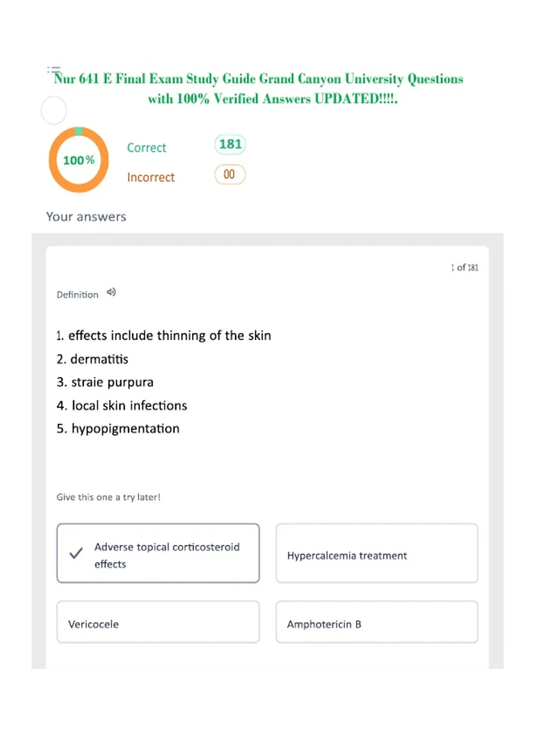Viewport: 534px width, 756px height.
Task: Click the Nur 641 E Final Exam title
Action: [x=259, y=88]
